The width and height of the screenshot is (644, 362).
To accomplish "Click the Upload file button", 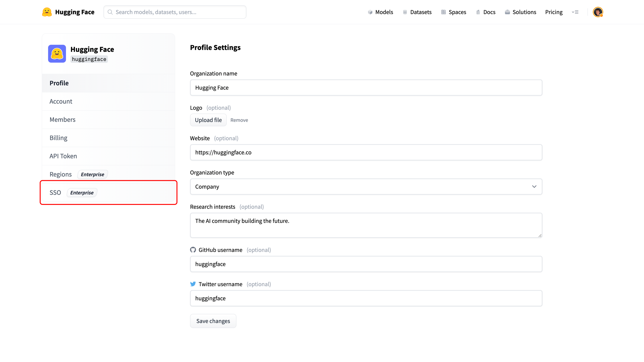I will coord(208,120).
